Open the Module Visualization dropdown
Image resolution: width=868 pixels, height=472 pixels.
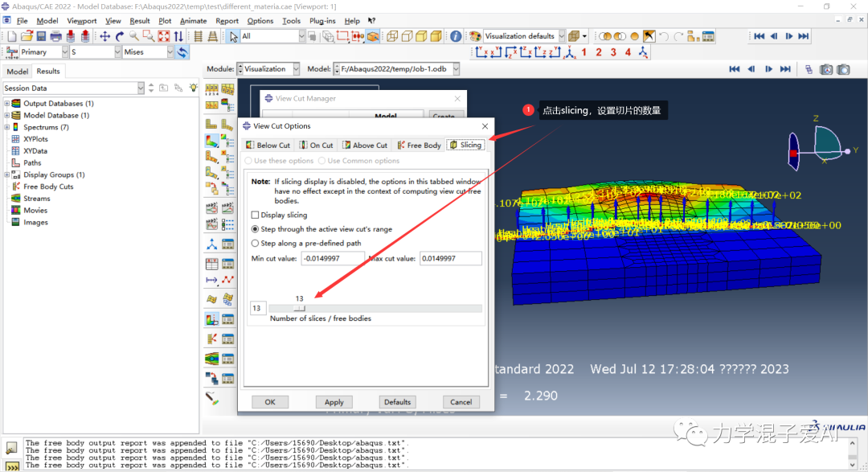(x=268, y=69)
